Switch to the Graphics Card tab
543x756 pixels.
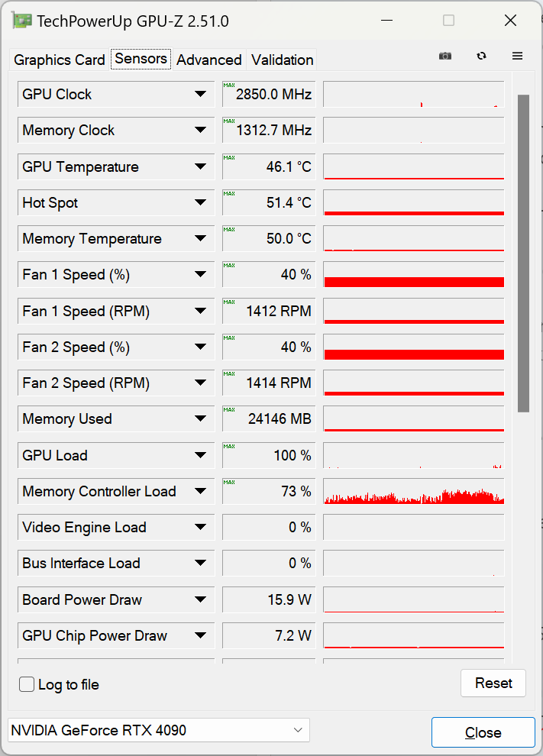[60, 60]
